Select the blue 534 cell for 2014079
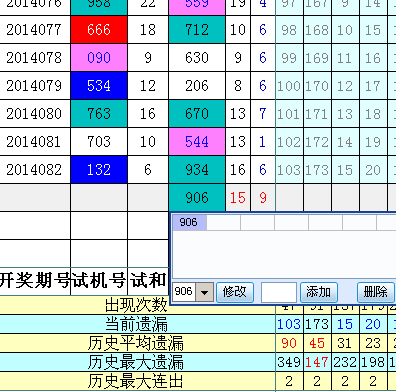Image resolution: width=396 pixels, height=392 pixels. coord(99,86)
